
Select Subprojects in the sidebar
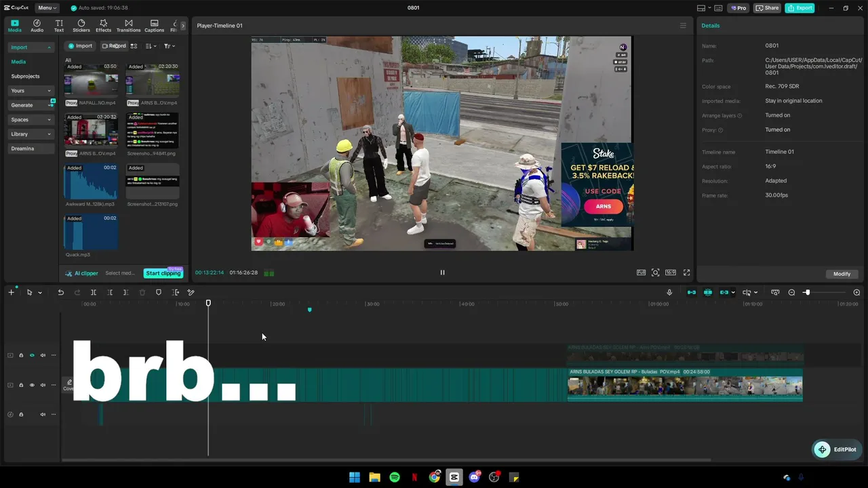pos(25,77)
